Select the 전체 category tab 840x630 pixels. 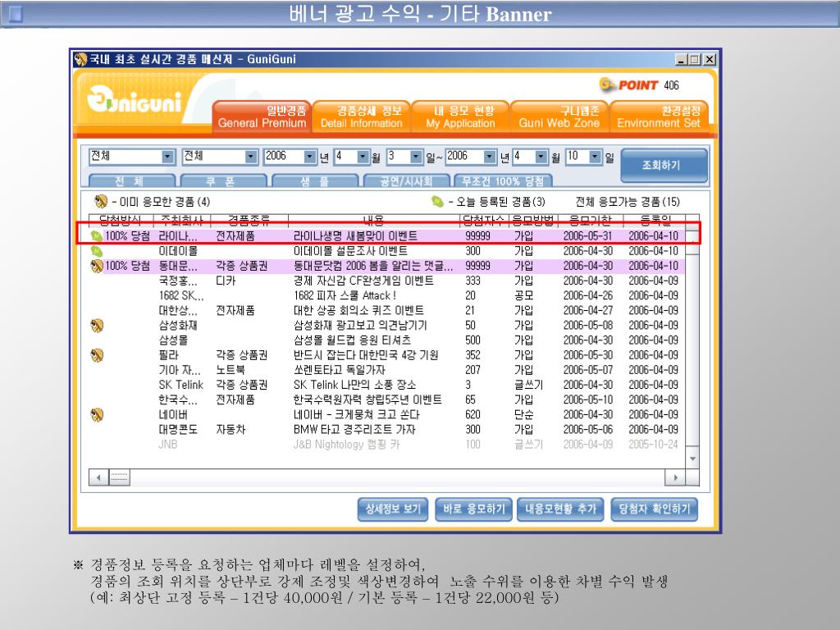pos(132,181)
